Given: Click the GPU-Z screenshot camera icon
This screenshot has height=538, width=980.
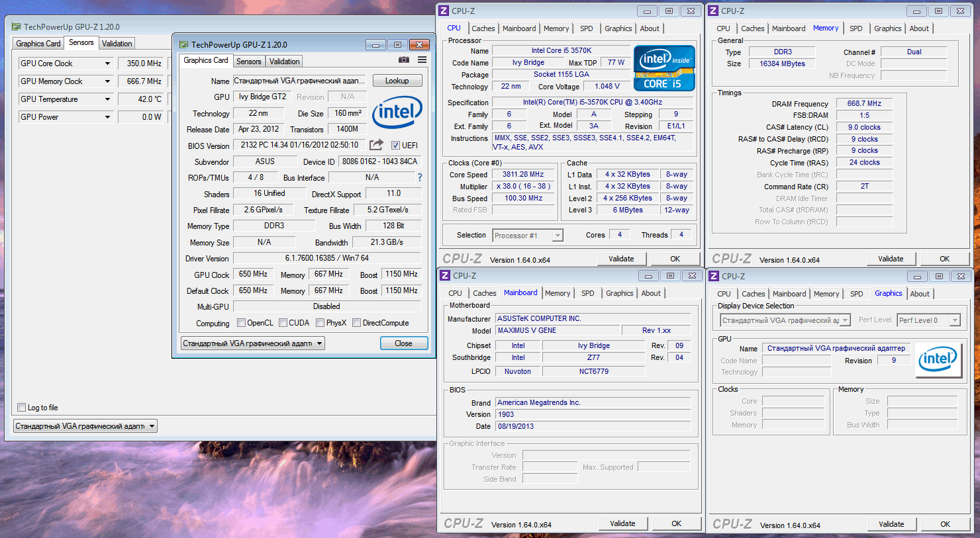Looking at the screenshot, I should tap(403, 60).
